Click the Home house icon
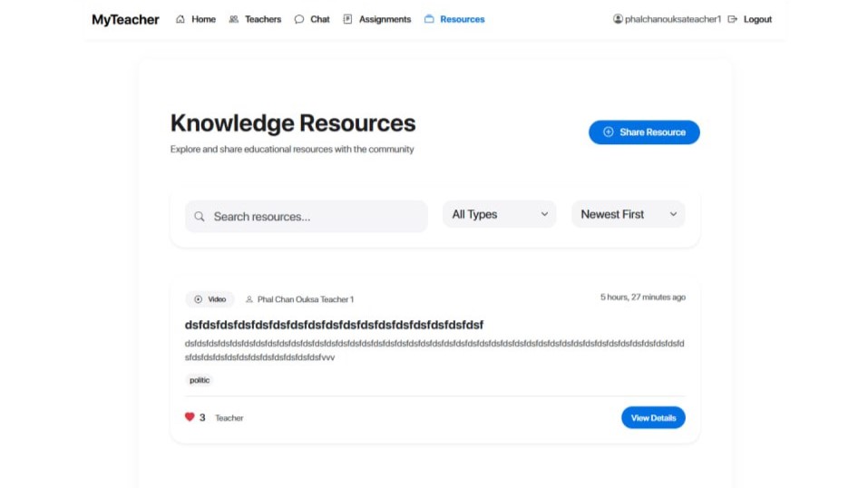This screenshot has height=488, width=868. point(180,19)
